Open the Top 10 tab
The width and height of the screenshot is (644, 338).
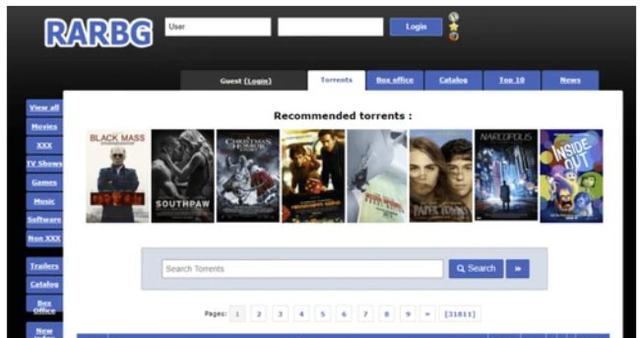tap(513, 80)
